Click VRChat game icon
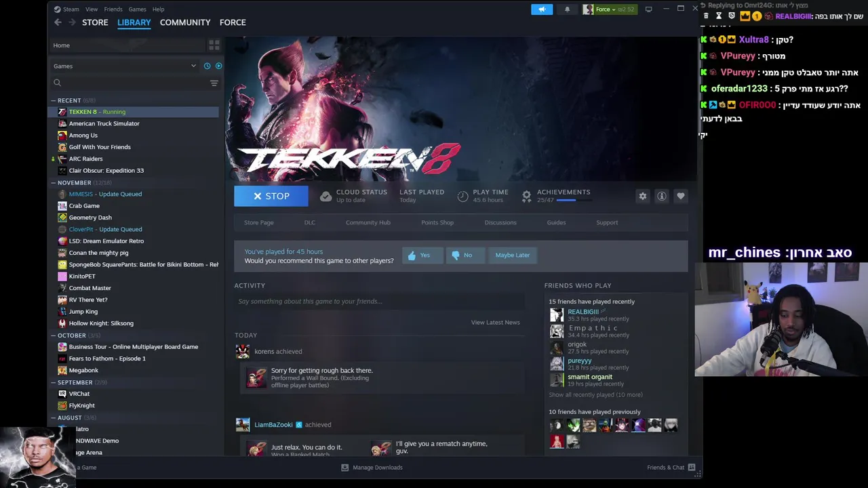Screen dimensions: 868x488 [62, 394]
